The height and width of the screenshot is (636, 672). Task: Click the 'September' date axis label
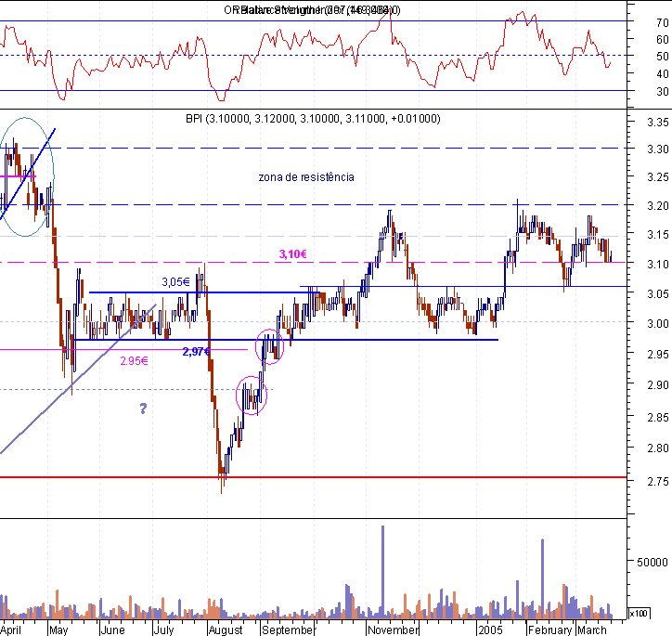(x=288, y=630)
